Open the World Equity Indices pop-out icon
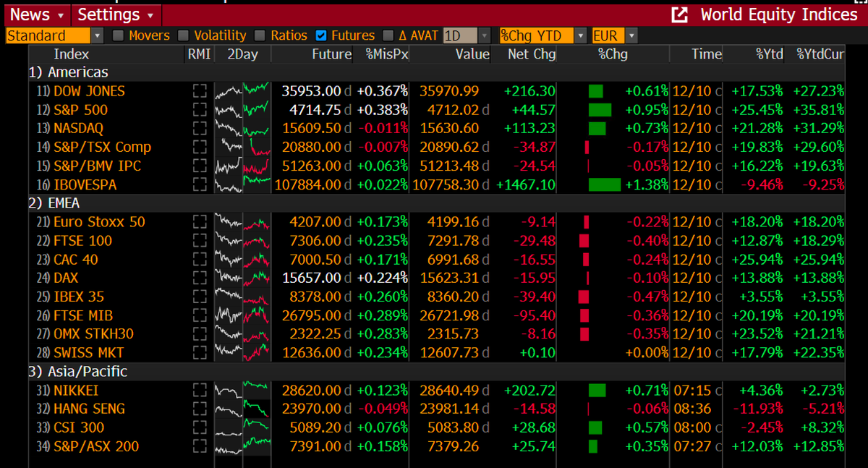868x468 pixels. point(680,14)
